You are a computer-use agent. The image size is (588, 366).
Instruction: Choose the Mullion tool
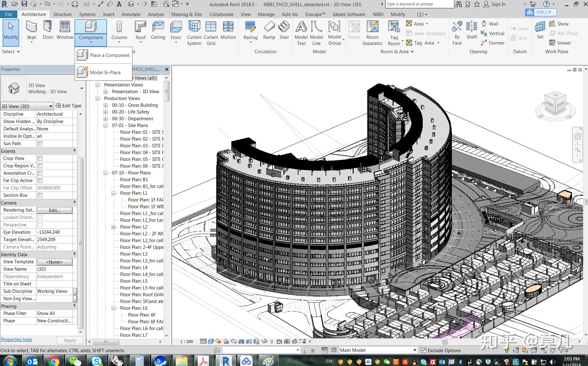tap(228, 30)
